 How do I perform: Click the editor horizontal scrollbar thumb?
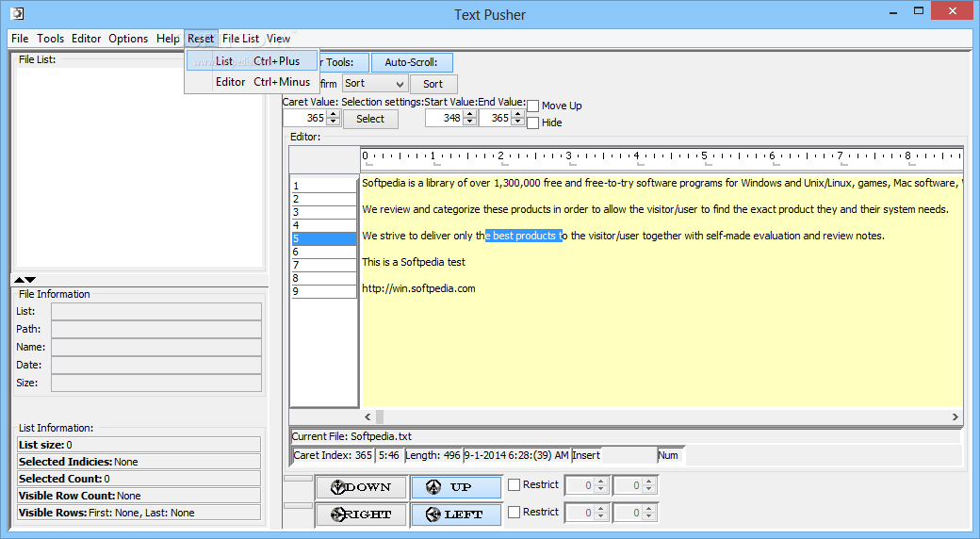coord(380,416)
